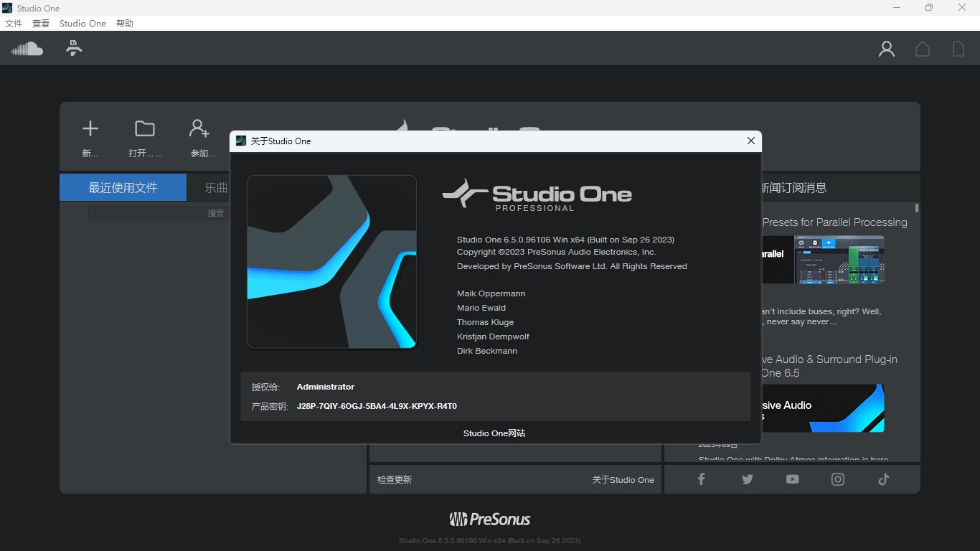
Task: Open the Parallel Processing news thumbnail
Action: pyautogui.click(x=823, y=260)
